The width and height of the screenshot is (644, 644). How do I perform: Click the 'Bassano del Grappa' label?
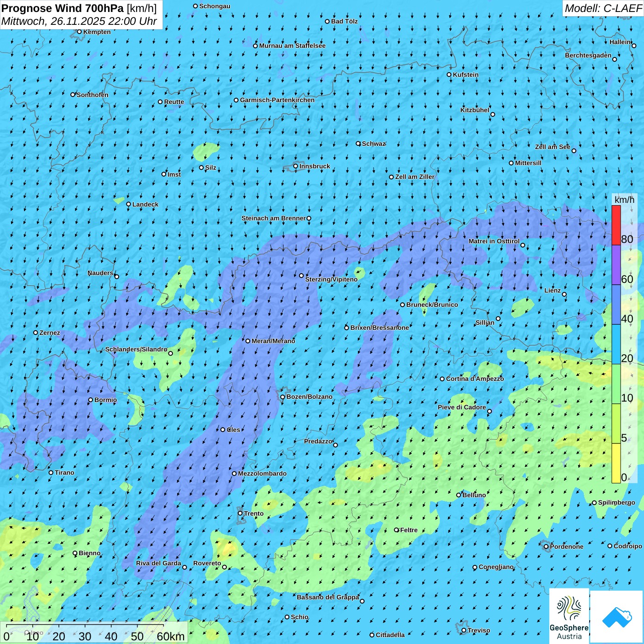click(x=328, y=597)
